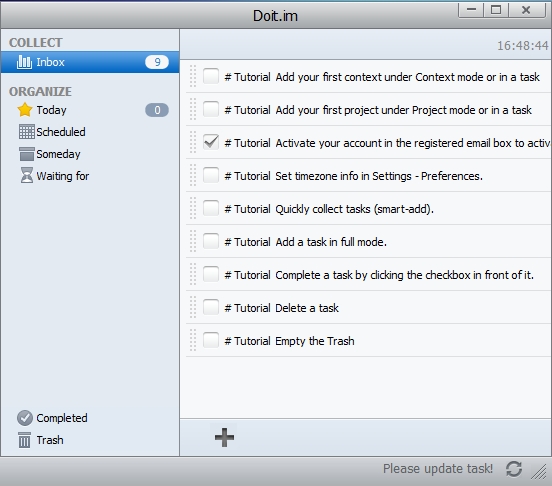
Task: Minimize the Doit.im window
Action: point(471,10)
